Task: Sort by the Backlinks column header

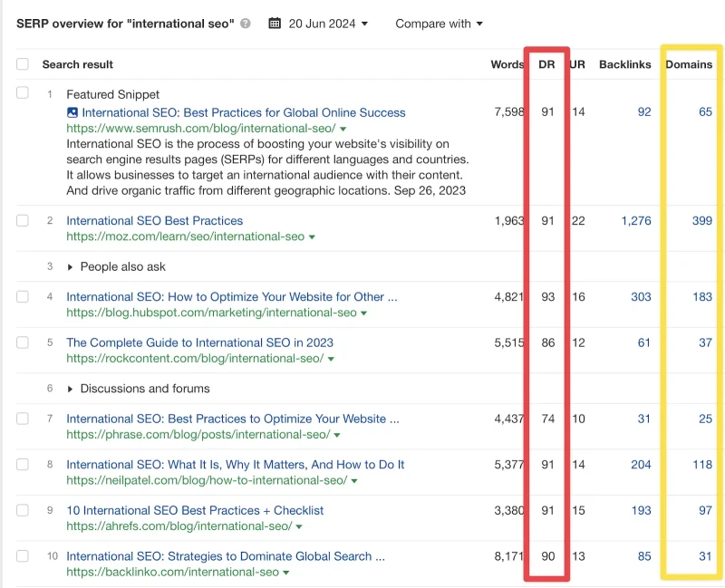Action: 624,64
